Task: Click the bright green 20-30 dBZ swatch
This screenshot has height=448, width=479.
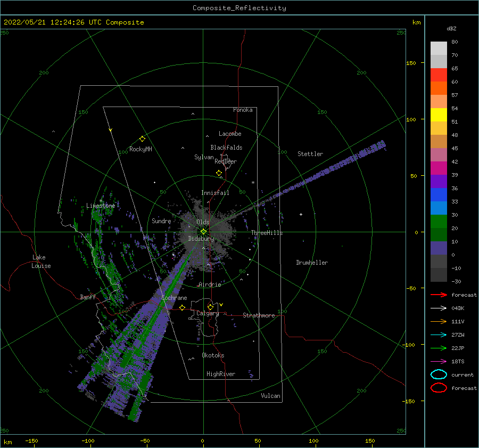Action: coord(439,221)
